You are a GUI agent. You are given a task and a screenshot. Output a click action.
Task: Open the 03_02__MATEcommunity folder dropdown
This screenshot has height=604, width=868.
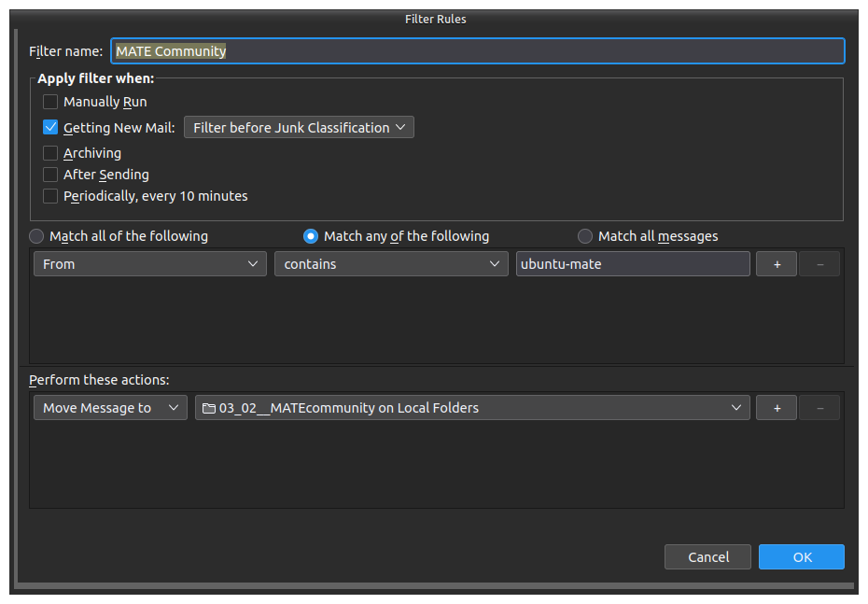coord(472,408)
